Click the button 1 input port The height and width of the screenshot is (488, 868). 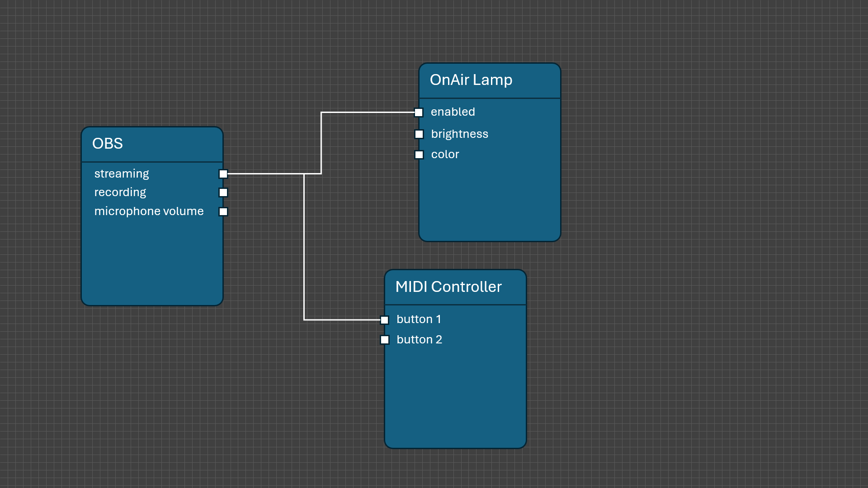tap(385, 320)
